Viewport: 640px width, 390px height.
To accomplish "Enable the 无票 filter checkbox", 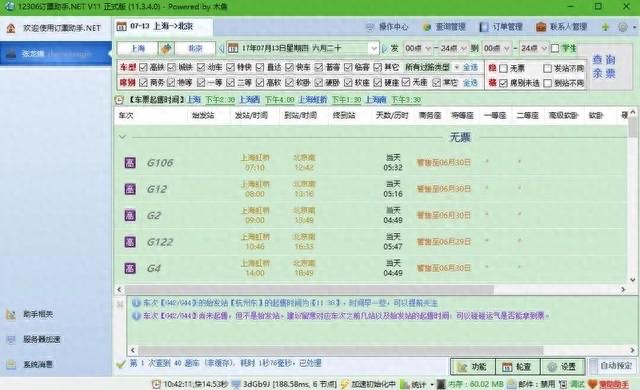I will (x=503, y=68).
